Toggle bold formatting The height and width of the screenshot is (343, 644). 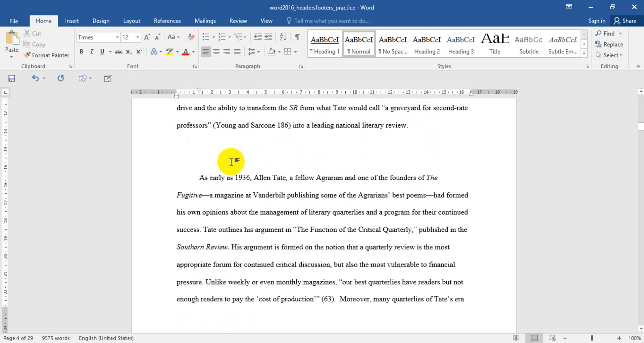coord(81,52)
